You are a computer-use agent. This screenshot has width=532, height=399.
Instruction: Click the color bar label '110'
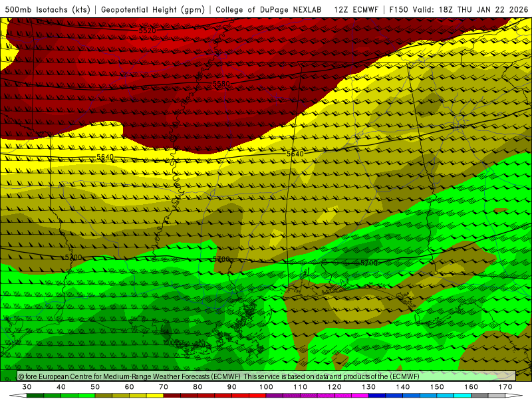pos(301,387)
